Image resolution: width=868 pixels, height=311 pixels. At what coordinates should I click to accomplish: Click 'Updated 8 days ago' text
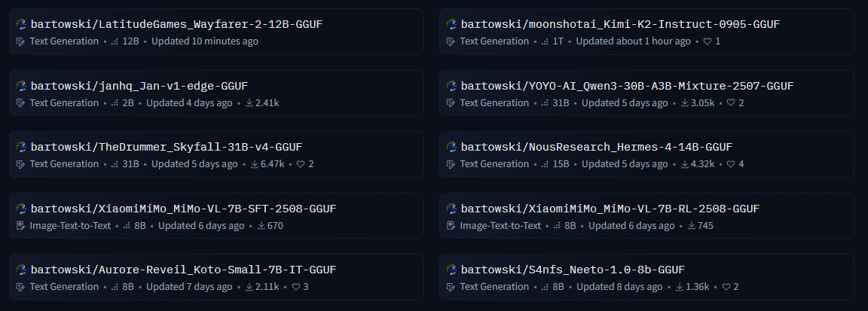(x=619, y=287)
